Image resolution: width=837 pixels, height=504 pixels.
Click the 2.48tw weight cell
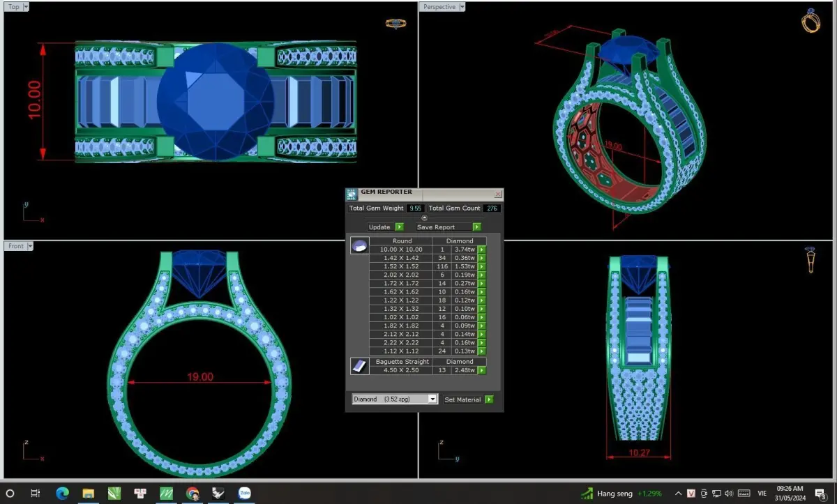pyautogui.click(x=465, y=370)
